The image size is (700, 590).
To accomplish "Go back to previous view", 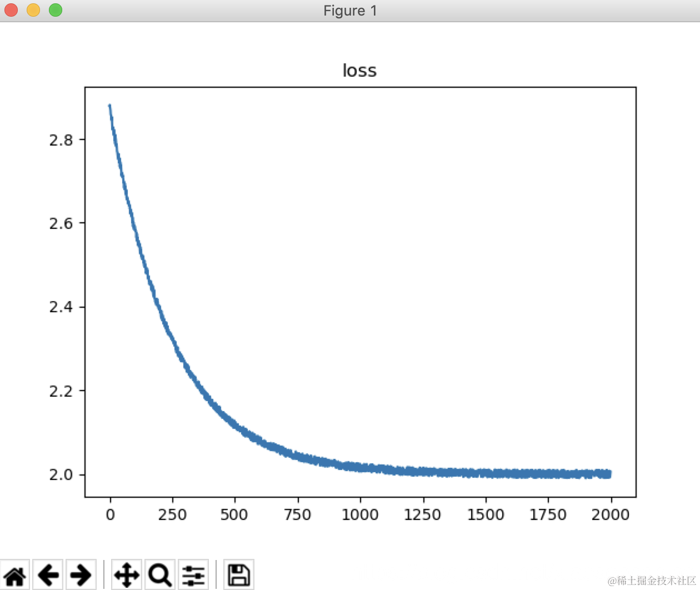I will [48, 575].
